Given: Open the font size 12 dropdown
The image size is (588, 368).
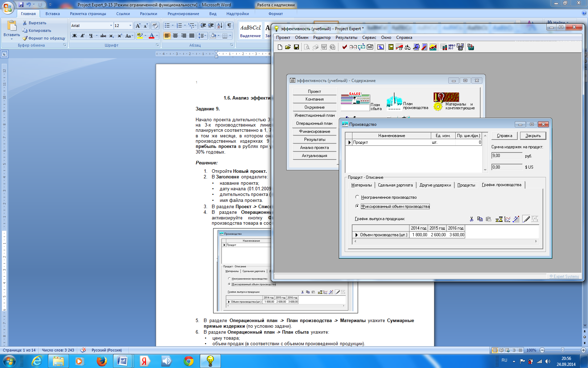Looking at the screenshot, I should [130, 26].
